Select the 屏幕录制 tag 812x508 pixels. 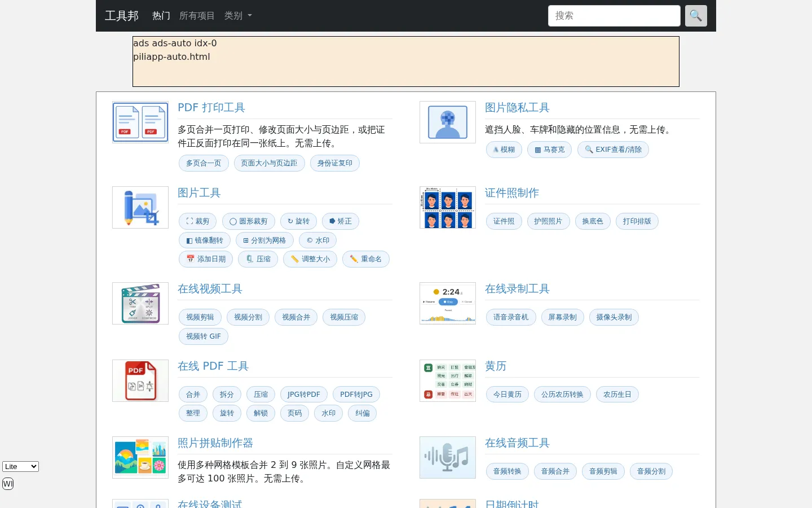[563, 317]
